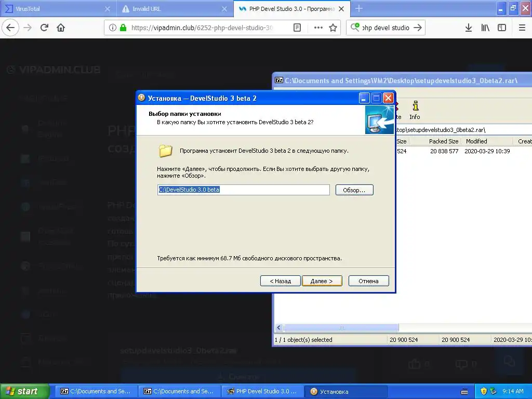Switch to Установка taskbar item
This screenshot has height=399, width=532.
click(345, 391)
